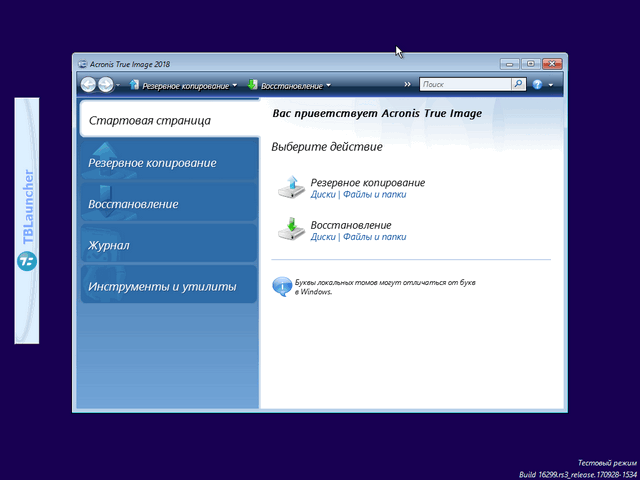
Task: Expand the dropdown arrow beside the help icon
Action: [550, 85]
